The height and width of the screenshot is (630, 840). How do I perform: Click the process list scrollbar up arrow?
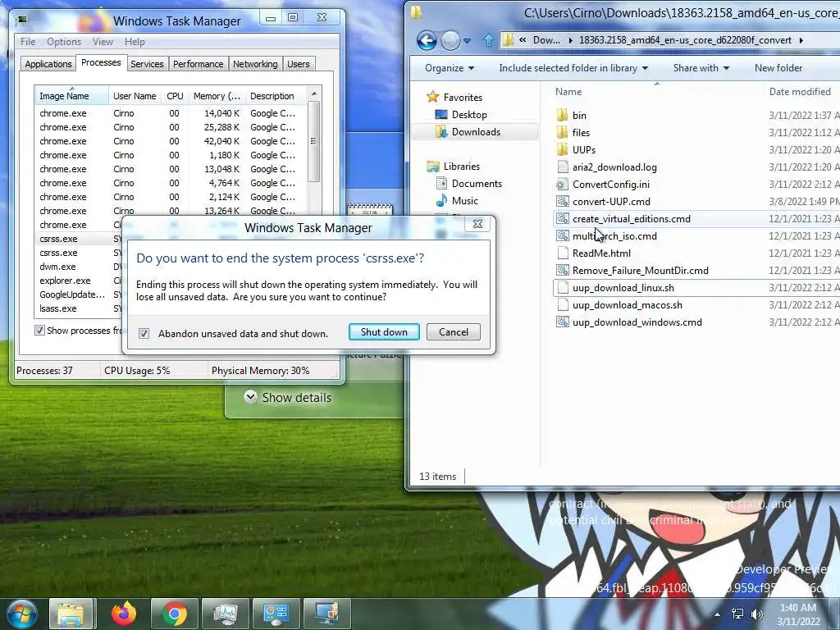click(314, 94)
